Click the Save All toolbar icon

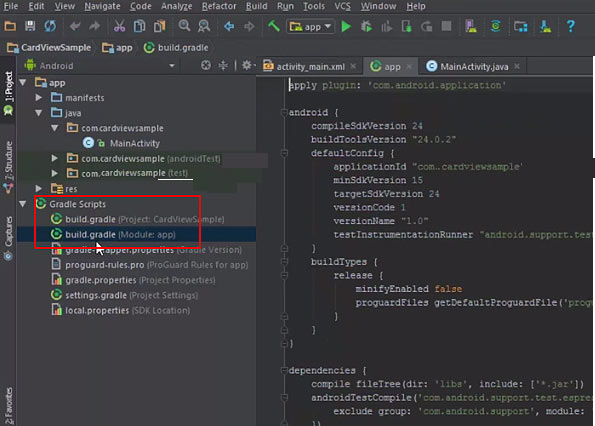pos(30,26)
